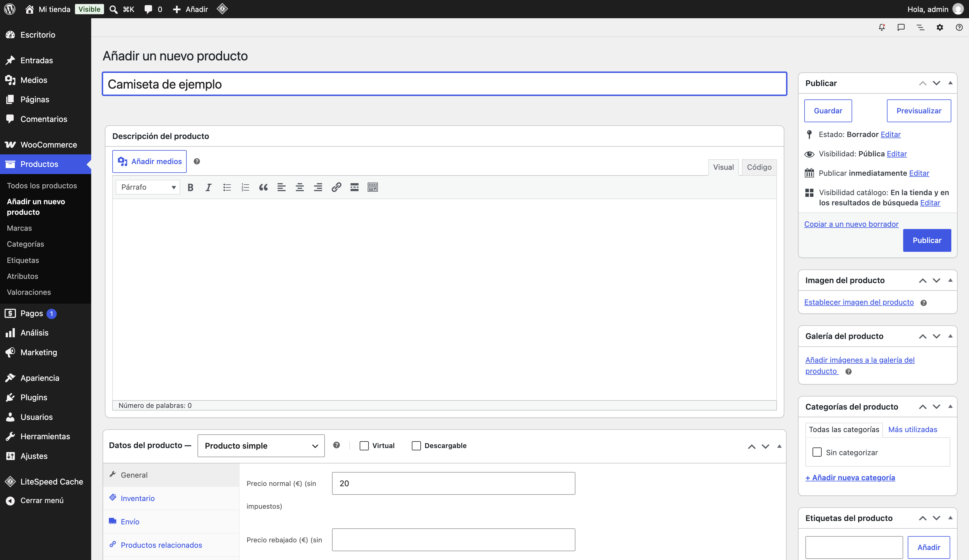
Task: Move the Publicar panel down
Action: click(x=936, y=83)
